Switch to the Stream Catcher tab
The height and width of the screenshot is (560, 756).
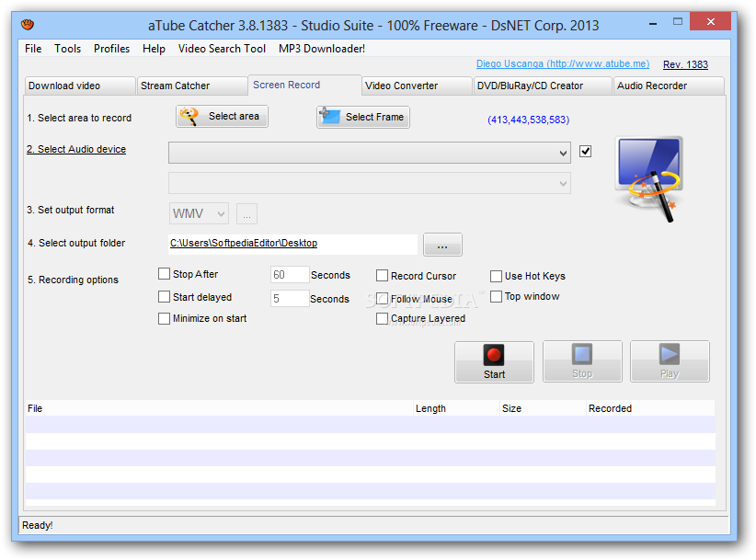[192, 86]
